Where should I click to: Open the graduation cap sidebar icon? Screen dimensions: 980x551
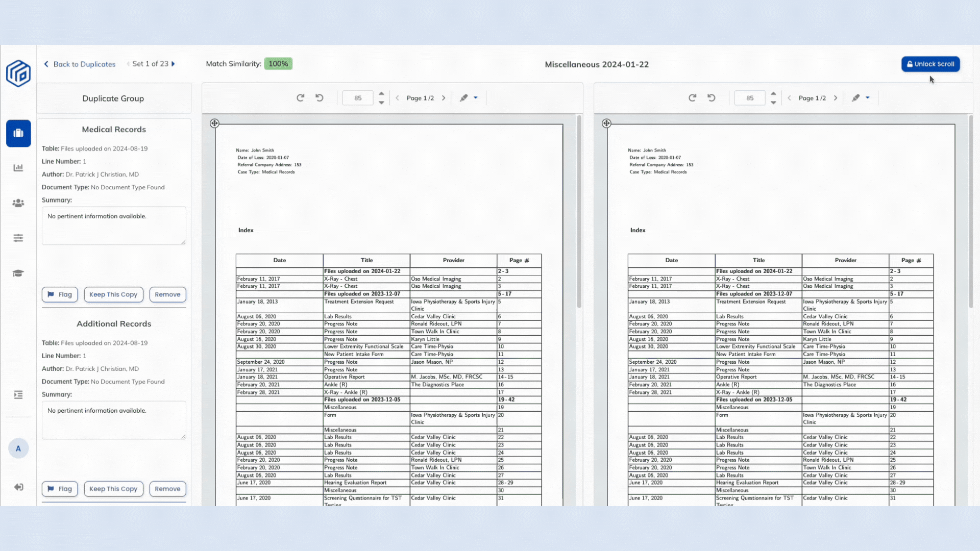coord(18,273)
